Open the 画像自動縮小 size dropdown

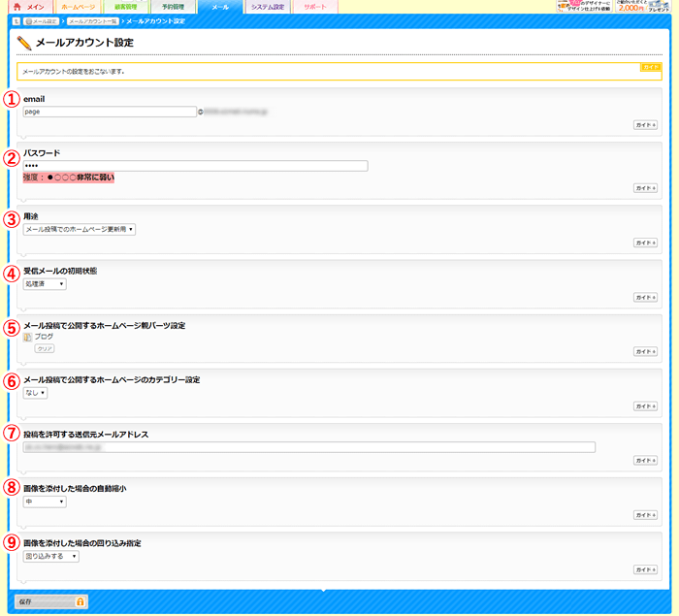(45, 502)
